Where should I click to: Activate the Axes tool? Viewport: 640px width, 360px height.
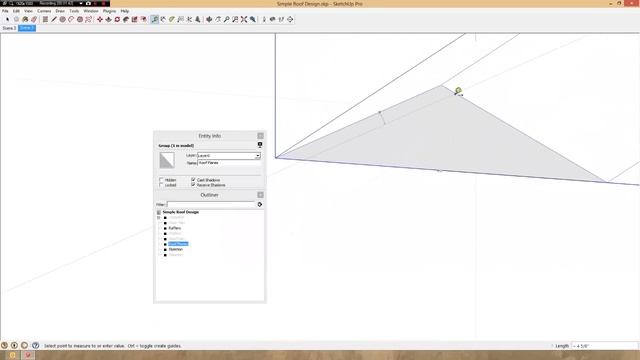click(189, 19)
